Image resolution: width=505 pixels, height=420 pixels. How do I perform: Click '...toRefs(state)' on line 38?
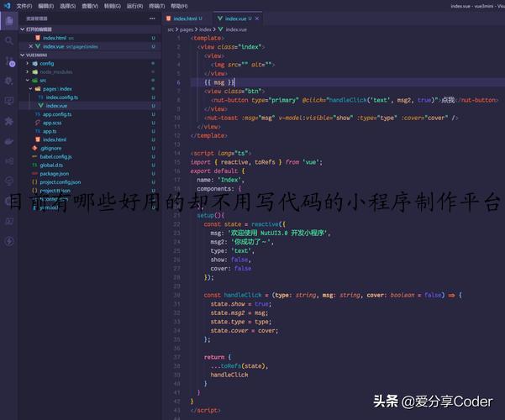coord(239,366)
